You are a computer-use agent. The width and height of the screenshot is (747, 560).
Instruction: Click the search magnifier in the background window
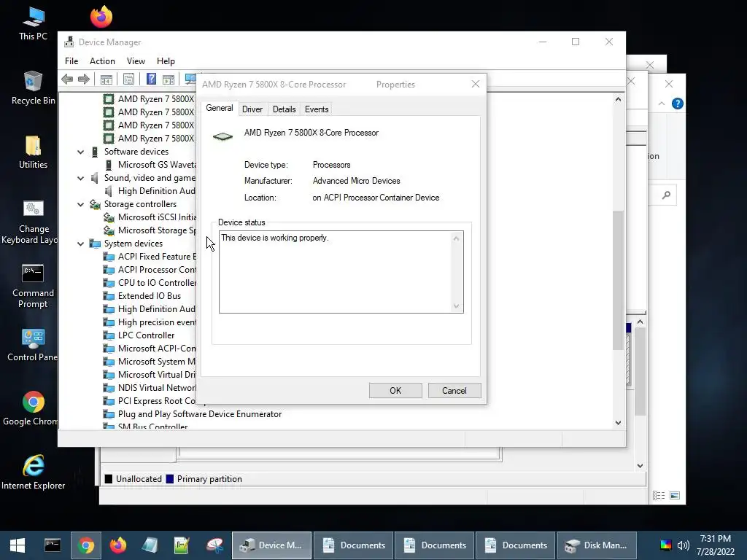pos(666,195)
